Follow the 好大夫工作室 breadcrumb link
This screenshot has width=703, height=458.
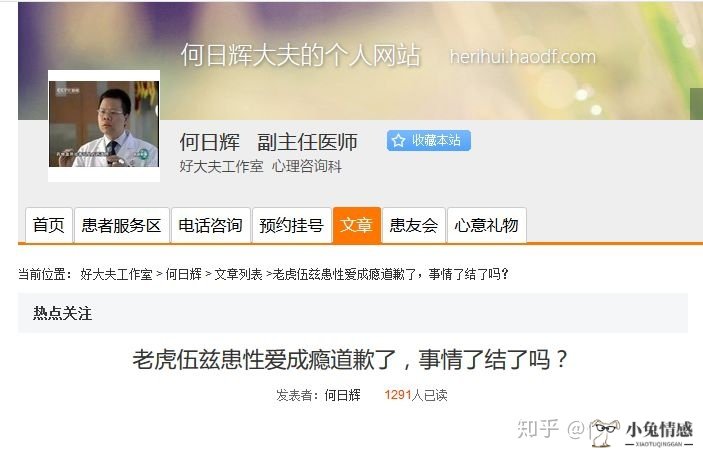(117, 274)
